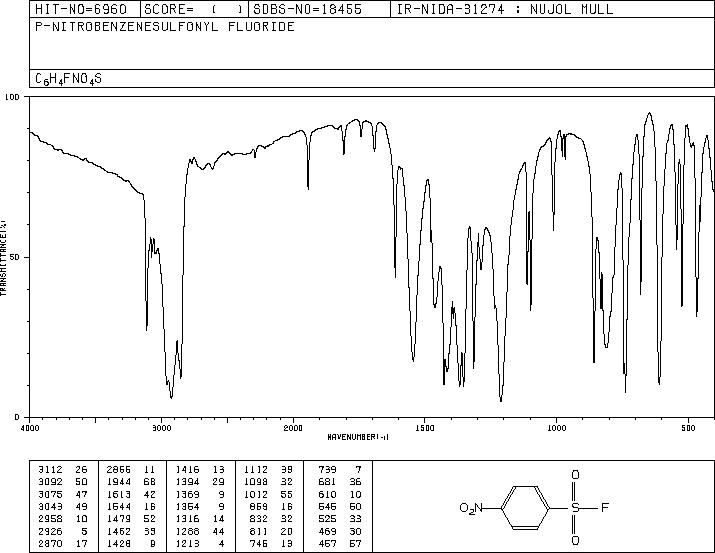Click the 2000 x-axis tick label

[x=293, y=428]
